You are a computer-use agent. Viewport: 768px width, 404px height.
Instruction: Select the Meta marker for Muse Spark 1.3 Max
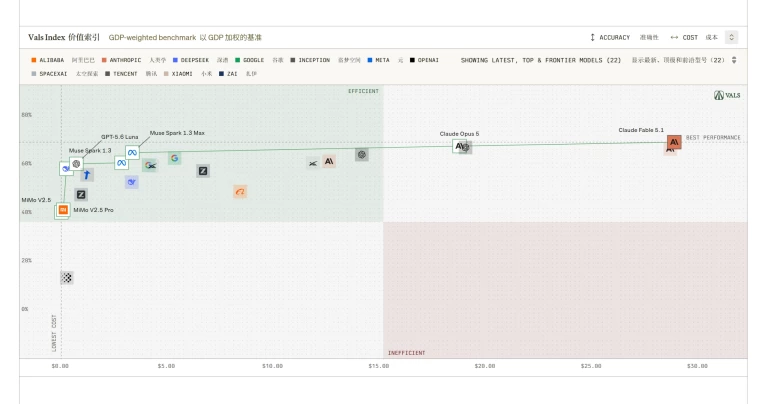coord(132,152)
